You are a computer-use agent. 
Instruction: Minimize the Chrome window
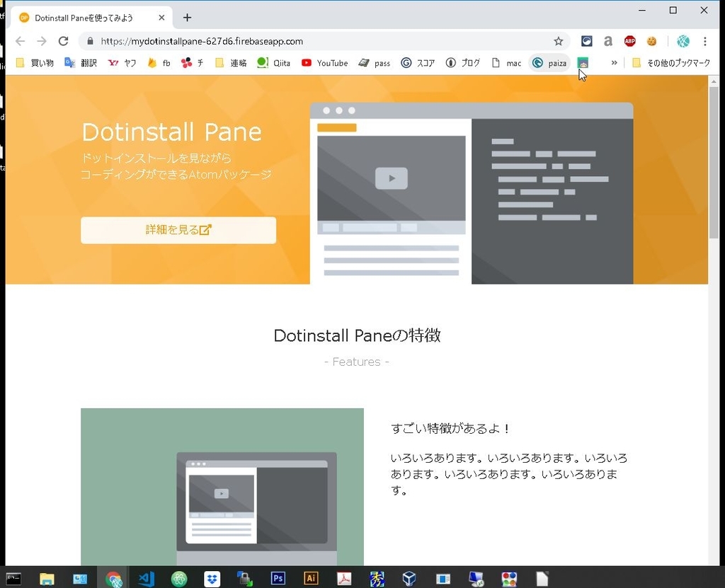[641, 10]
